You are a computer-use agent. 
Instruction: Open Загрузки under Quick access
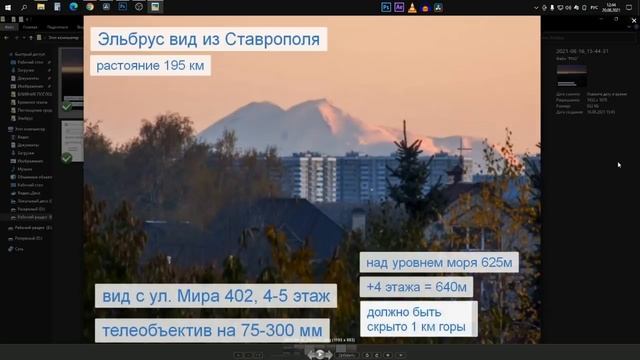click(x=26, y=70)
